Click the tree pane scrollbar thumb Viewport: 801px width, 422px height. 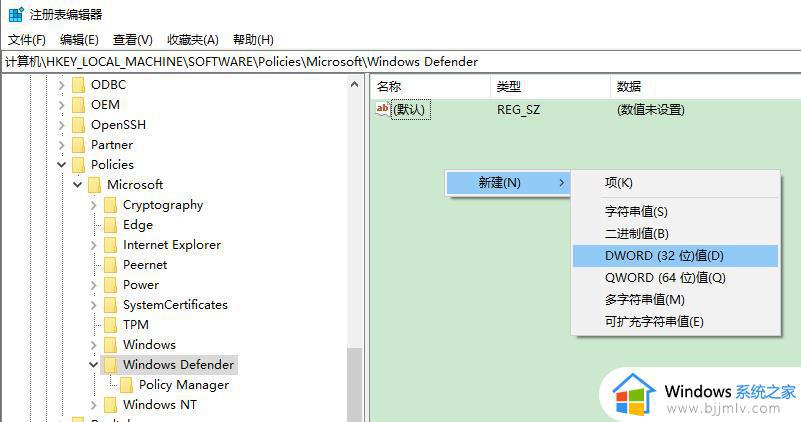355,385
